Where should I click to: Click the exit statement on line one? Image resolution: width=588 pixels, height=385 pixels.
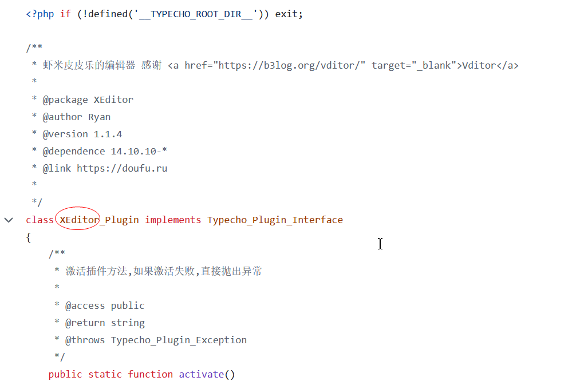286,14
